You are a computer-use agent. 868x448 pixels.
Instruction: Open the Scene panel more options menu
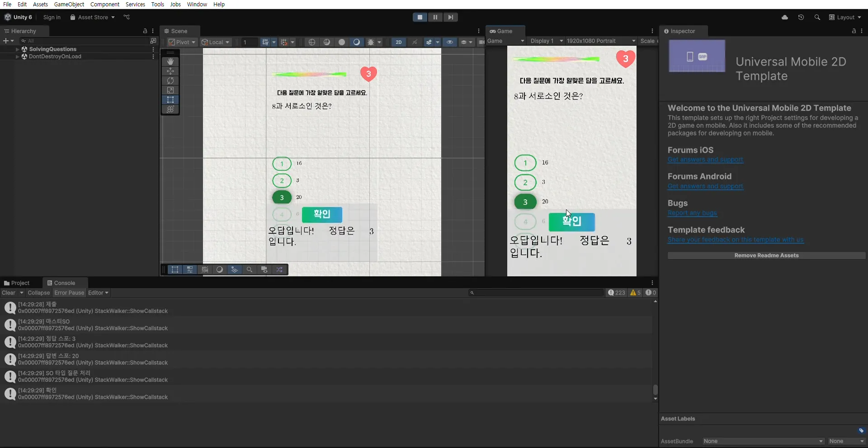click(x=479, y=31)
